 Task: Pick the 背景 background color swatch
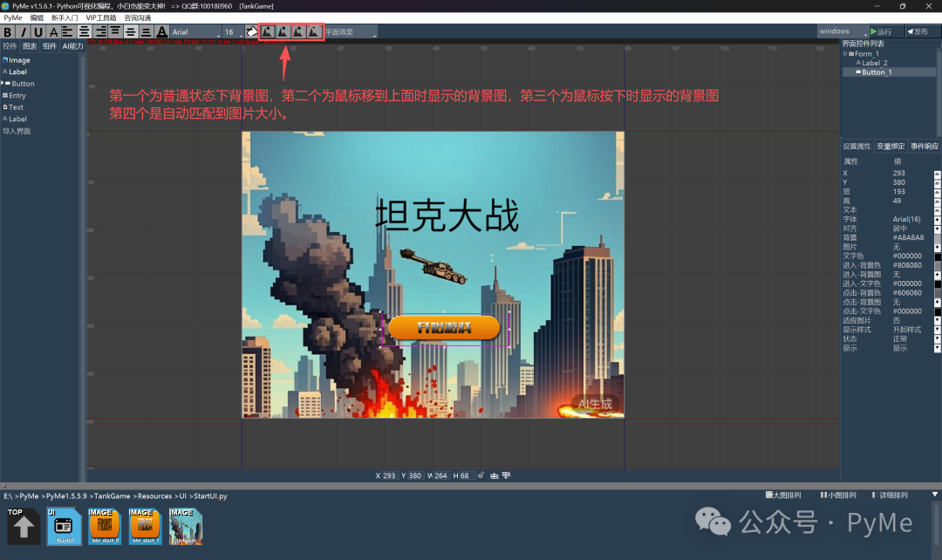[x=937, y=238]
